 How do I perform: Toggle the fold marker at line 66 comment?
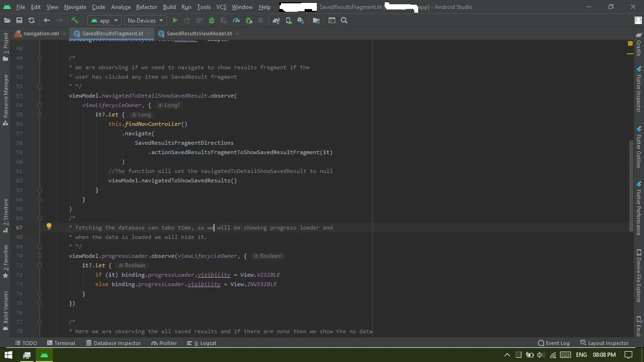click(40, 218)
